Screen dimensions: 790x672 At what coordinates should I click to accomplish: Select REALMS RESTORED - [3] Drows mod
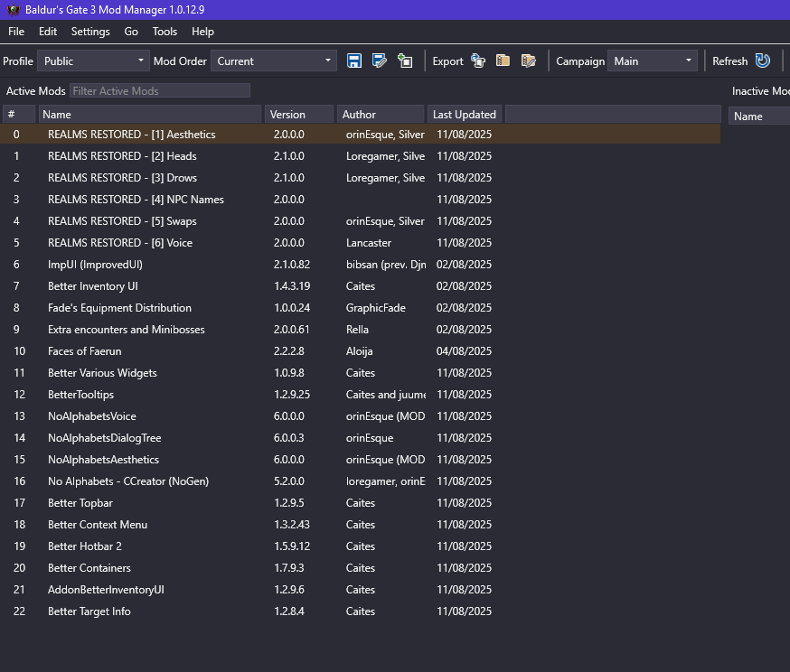pos(361,178)
